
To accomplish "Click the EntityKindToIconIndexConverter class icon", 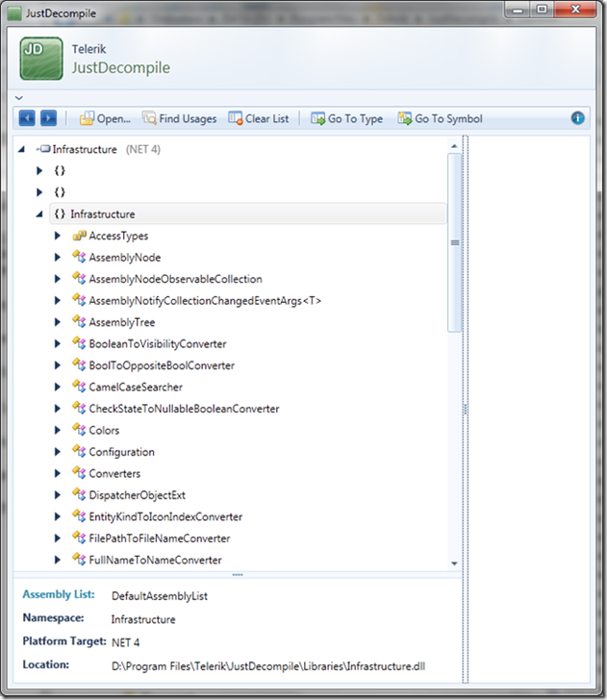I will pos(79,516).
